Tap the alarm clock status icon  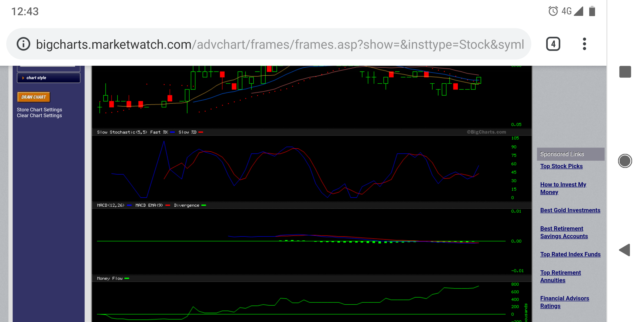point(553,11)
